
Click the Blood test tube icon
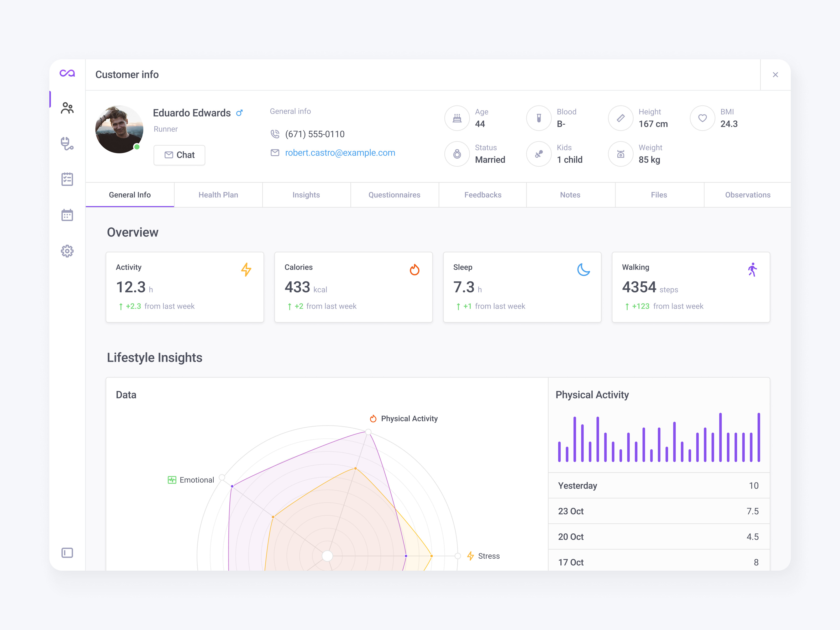tap(539, 118)
